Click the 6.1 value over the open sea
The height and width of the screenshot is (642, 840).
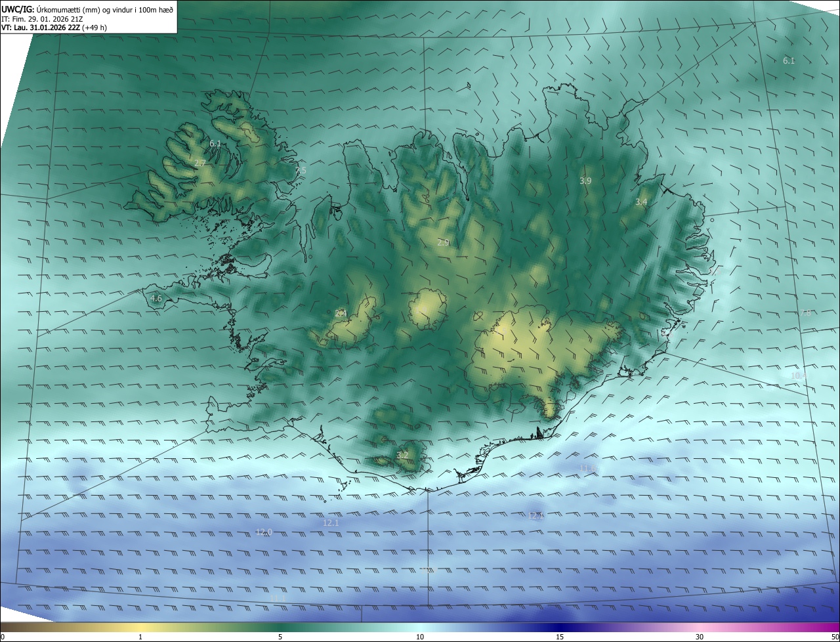(789, 61)
